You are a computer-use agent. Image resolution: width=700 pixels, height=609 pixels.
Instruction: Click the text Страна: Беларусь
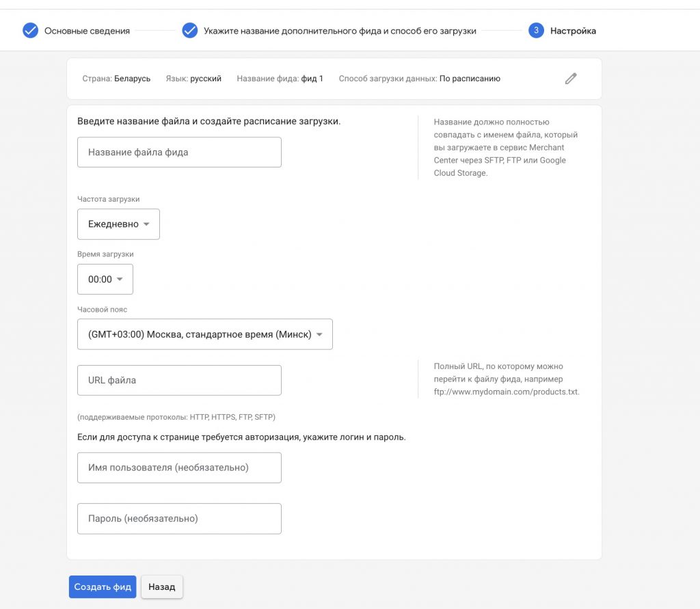click(116, 79)
